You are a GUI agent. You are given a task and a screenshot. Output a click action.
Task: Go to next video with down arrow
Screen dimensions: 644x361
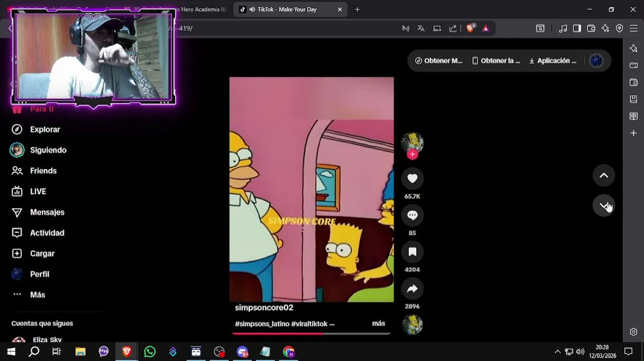(x=604, y=206)
